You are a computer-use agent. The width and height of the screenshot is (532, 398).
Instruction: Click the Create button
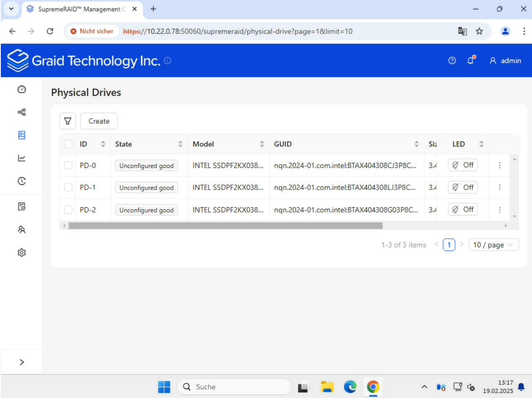pyautogui.click(x=99, y=121)
